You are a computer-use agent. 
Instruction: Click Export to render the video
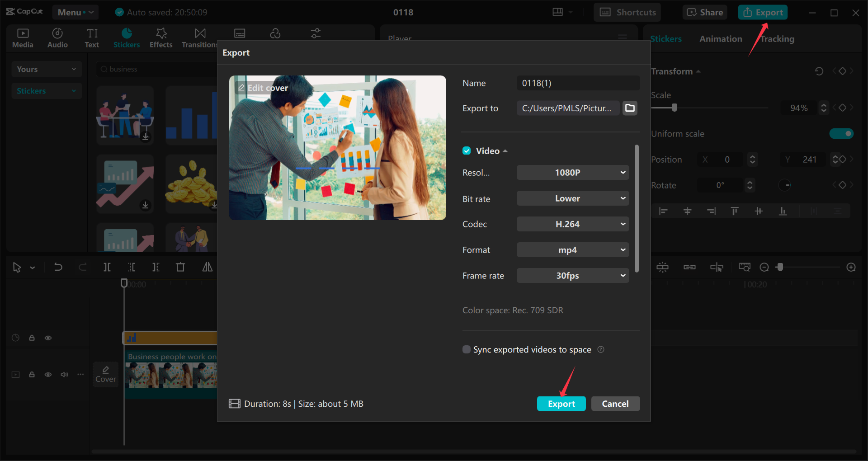pos(561,404)
